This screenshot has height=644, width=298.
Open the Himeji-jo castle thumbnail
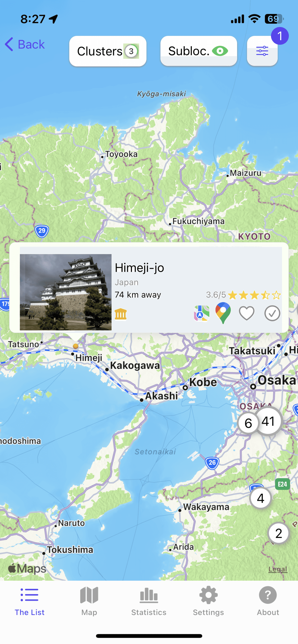click(x=66, y=292)
